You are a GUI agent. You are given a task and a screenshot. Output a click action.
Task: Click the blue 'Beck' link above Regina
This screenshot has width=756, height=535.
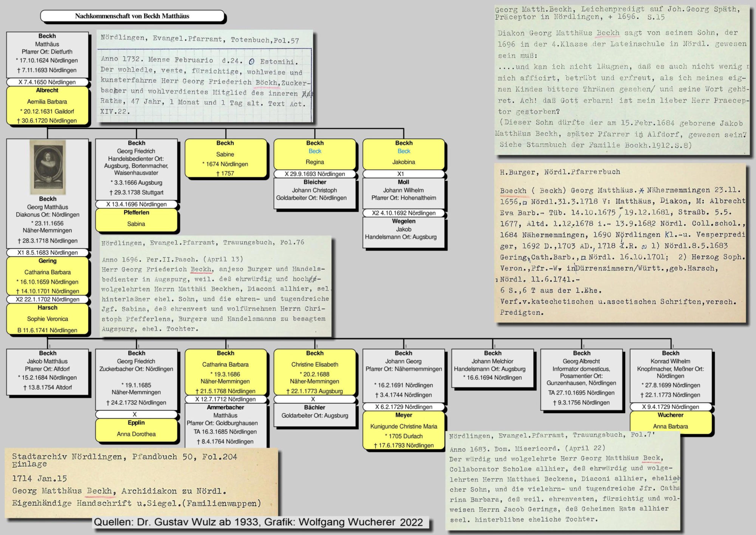314,151
